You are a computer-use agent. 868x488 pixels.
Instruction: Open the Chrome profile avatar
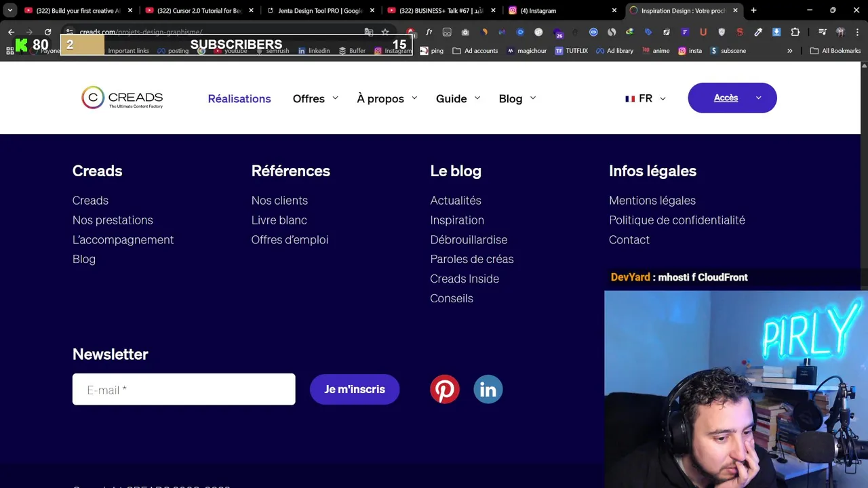pyautogui.click(x=840, y=32)
